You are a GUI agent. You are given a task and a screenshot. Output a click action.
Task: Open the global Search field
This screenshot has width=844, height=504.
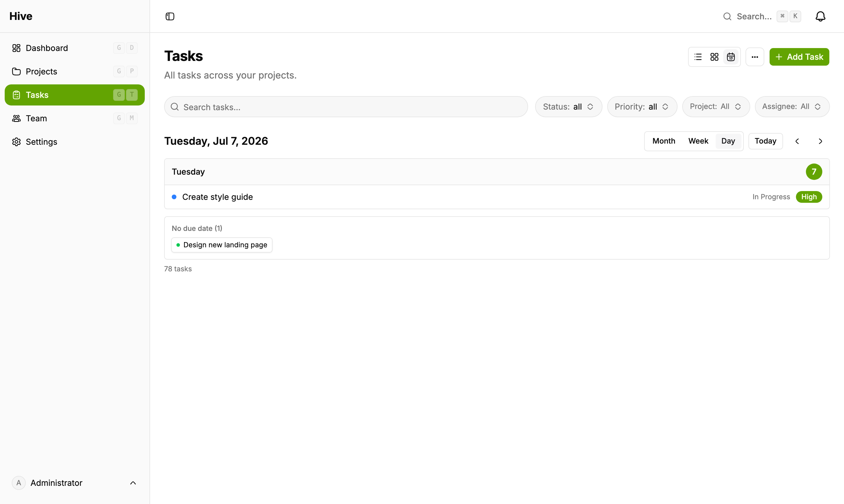761,16
